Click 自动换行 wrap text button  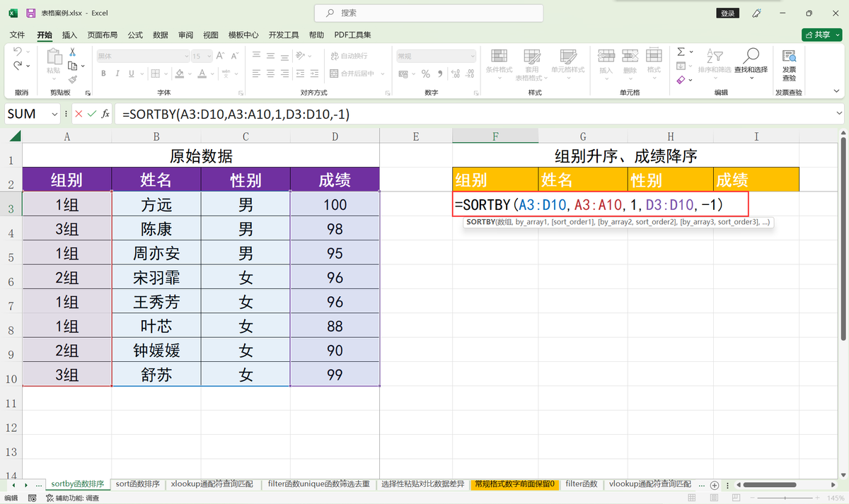coord(349,56)
